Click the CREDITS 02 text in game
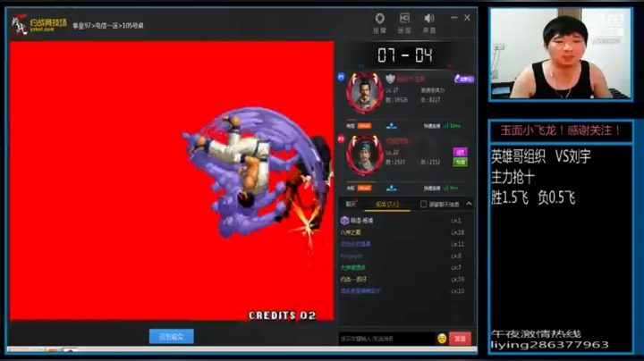 [283, 315]
